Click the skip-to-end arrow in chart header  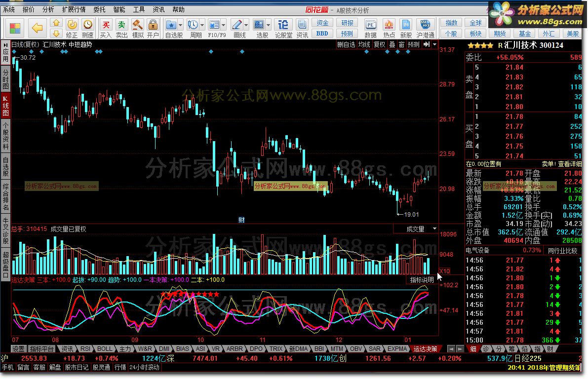click(427, 44)
